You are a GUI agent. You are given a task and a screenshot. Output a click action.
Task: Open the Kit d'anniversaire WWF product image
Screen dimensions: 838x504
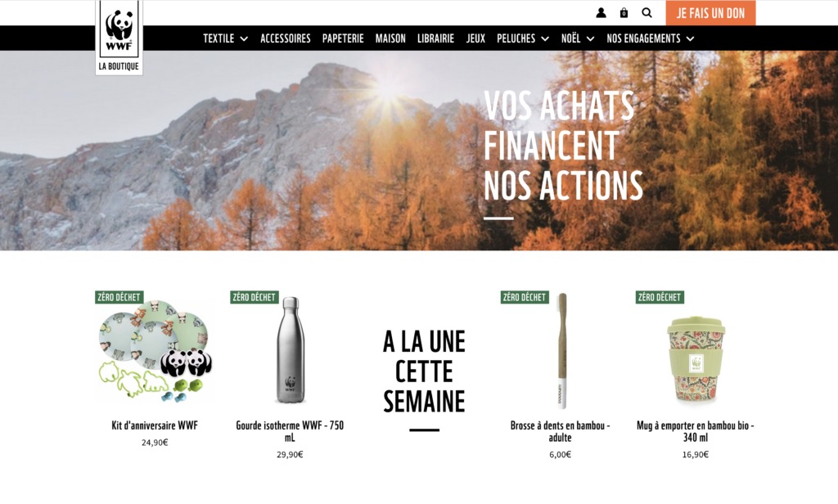click(155, 351)
